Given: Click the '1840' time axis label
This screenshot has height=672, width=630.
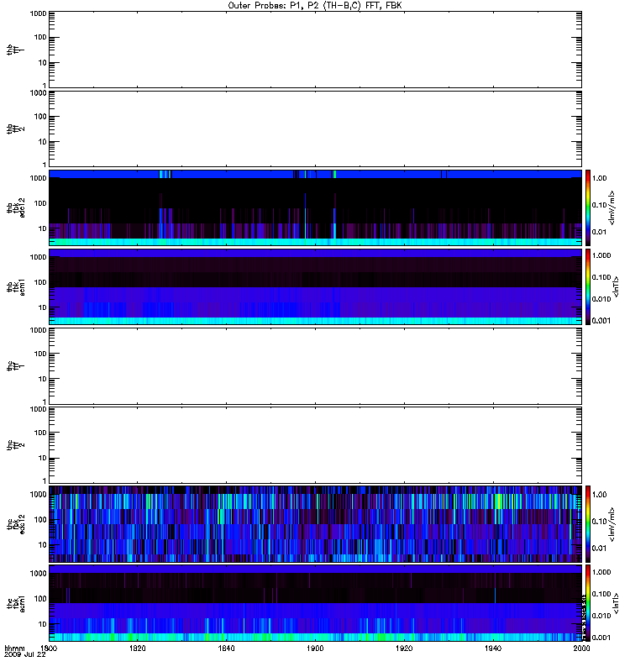Looking at the screenshot, I should pyautogui.click(x=226, y=648).
